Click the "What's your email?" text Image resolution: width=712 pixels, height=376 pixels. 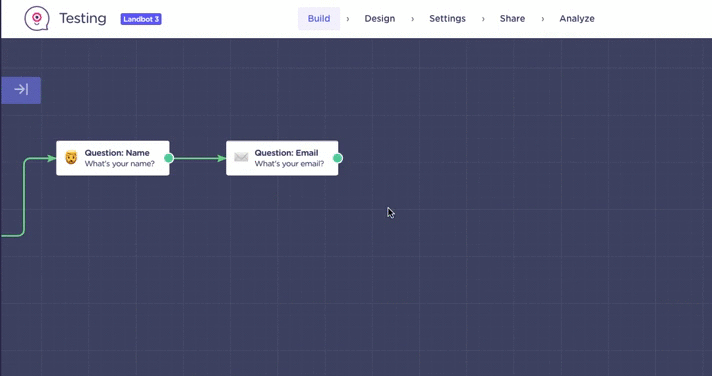coord(289,163)
